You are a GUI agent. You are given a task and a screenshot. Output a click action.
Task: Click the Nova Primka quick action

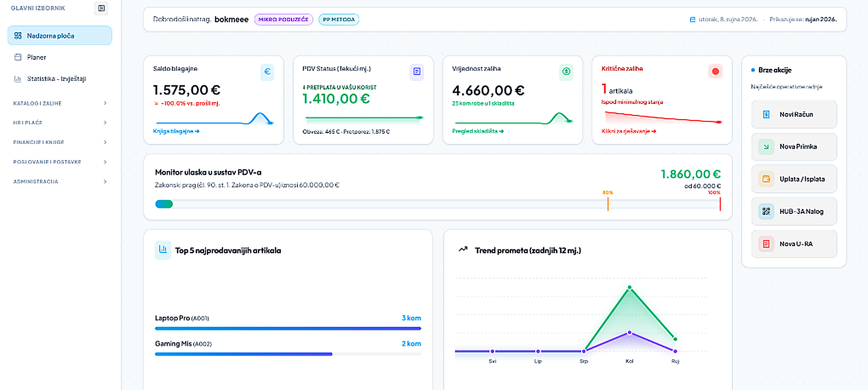pos(794,147)
